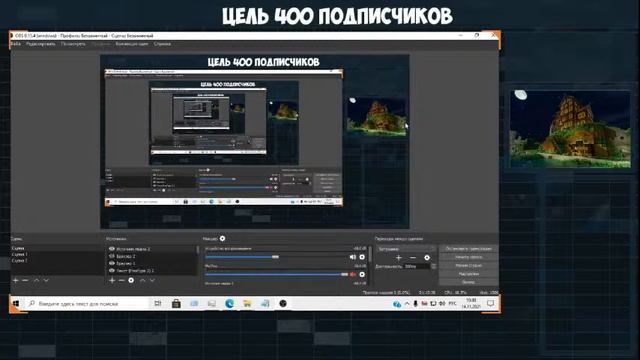Viewport: 640px width, 360px height.
Task: Click Выход button to exit OBS
Action: (x=469, y=282)
